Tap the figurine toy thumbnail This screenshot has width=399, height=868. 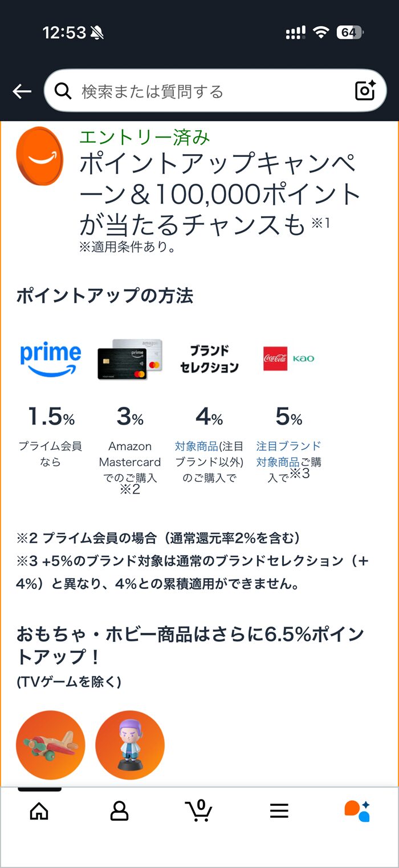pyautogui.click(x=129, y=744)
